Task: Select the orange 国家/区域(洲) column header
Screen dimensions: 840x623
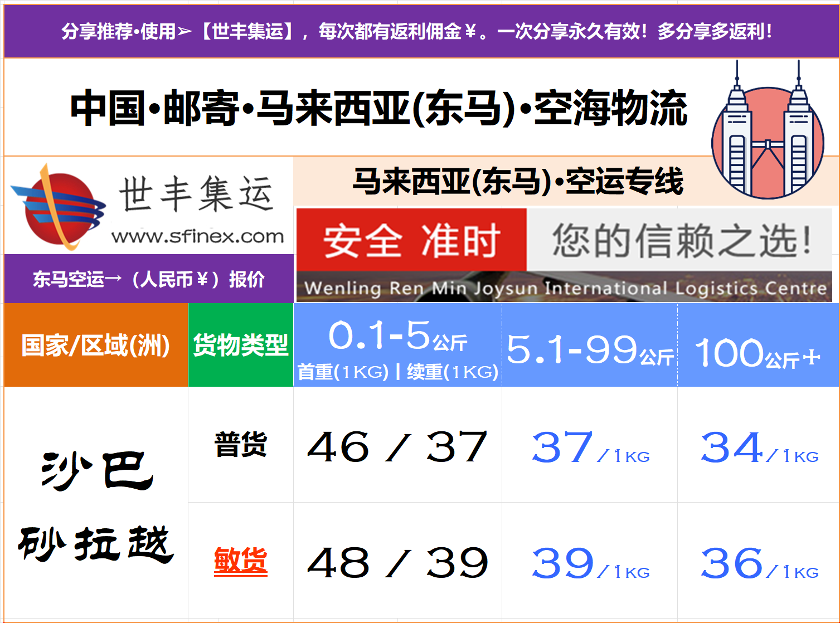Action: [x=96, y=345]
